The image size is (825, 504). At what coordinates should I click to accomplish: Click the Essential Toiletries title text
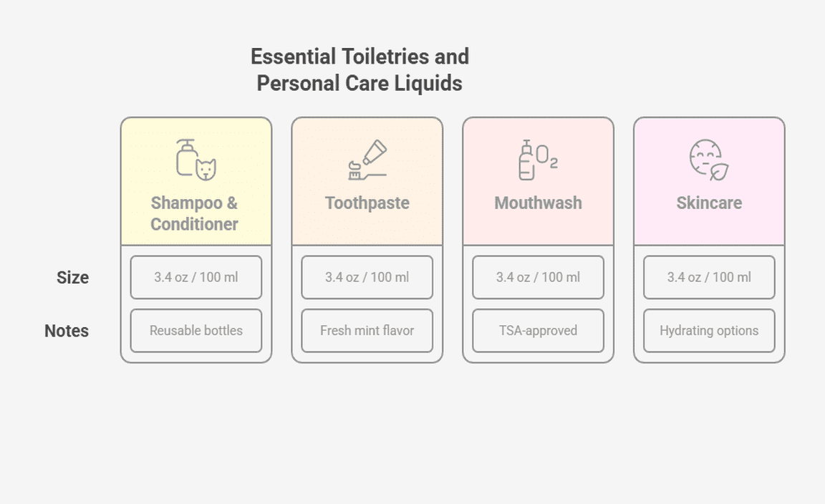click(x=360, y=70)
